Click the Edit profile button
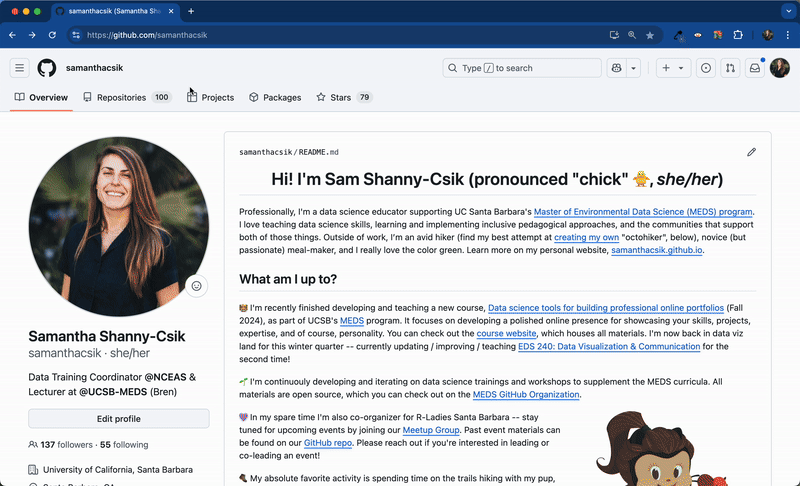 [119, 418]
